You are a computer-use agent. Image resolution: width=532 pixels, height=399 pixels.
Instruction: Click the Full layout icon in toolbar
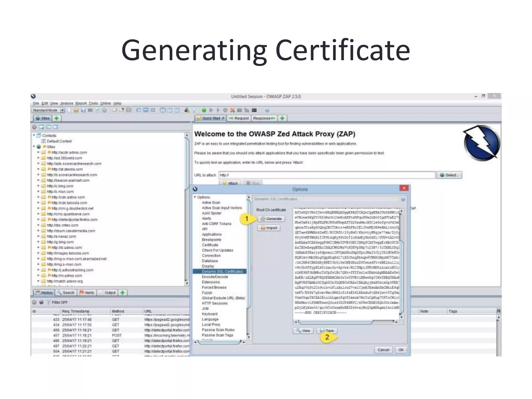(x=153, y=110)
